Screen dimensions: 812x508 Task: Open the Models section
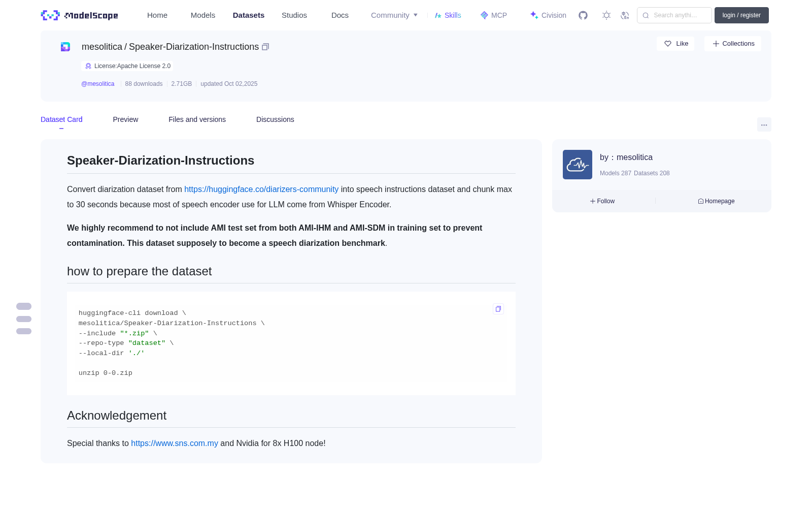click(203, 15)
